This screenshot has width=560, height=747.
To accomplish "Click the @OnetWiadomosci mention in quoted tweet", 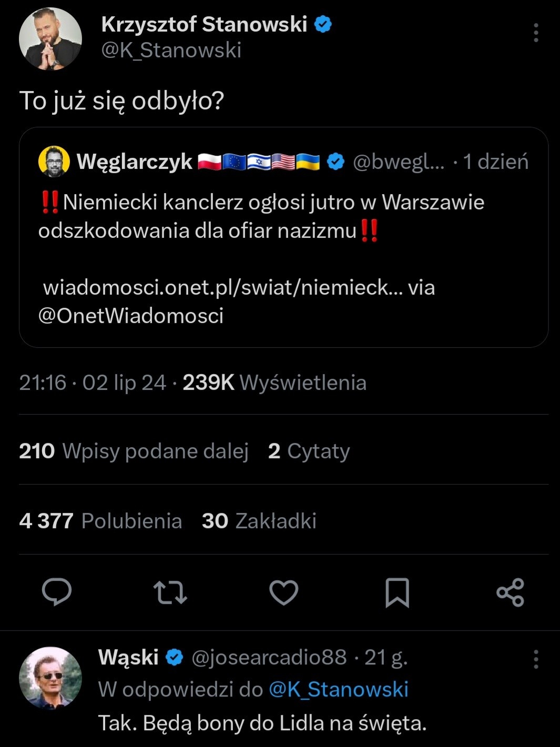I will (131, 316).
